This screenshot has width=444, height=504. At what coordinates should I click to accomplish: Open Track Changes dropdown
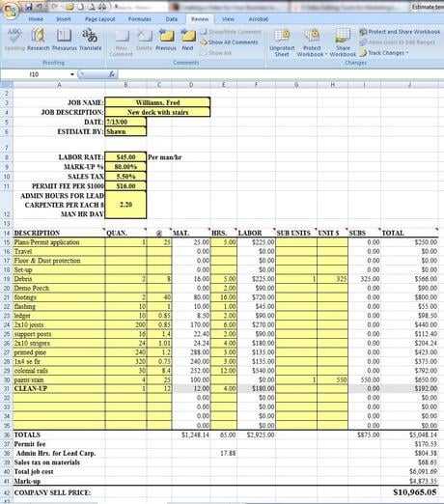[384, 53]
